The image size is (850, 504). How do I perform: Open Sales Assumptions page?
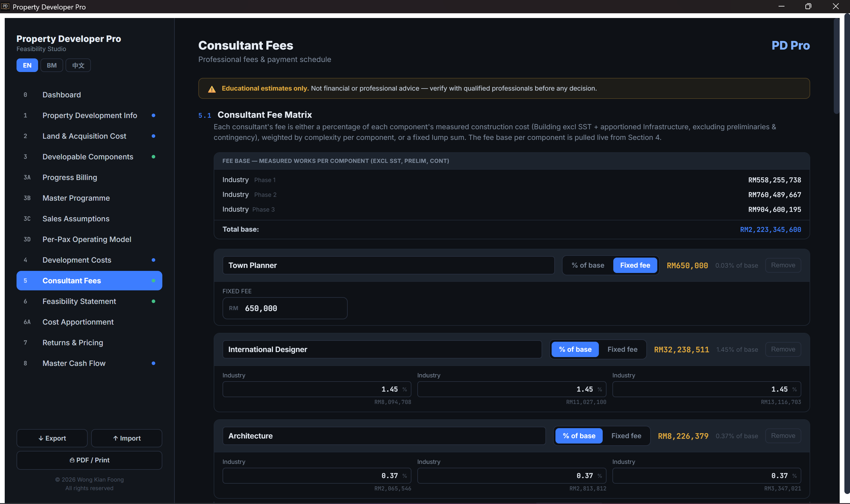[89, 219]
